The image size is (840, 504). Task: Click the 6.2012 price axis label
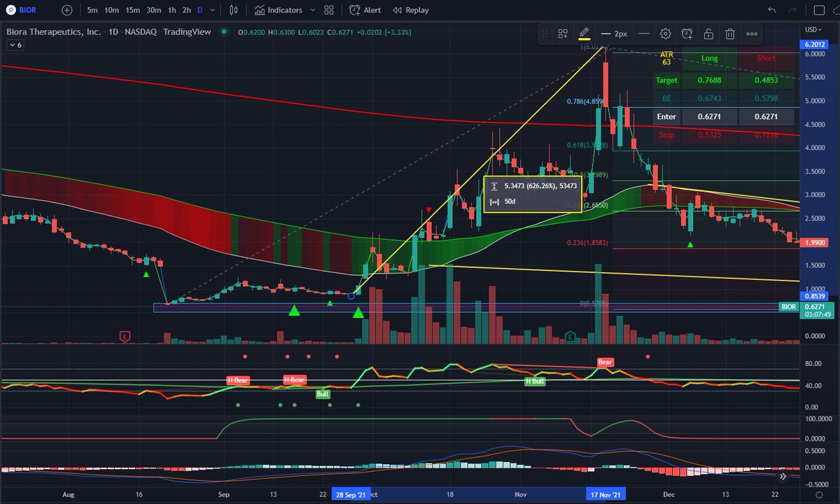[x=815, y=45]
